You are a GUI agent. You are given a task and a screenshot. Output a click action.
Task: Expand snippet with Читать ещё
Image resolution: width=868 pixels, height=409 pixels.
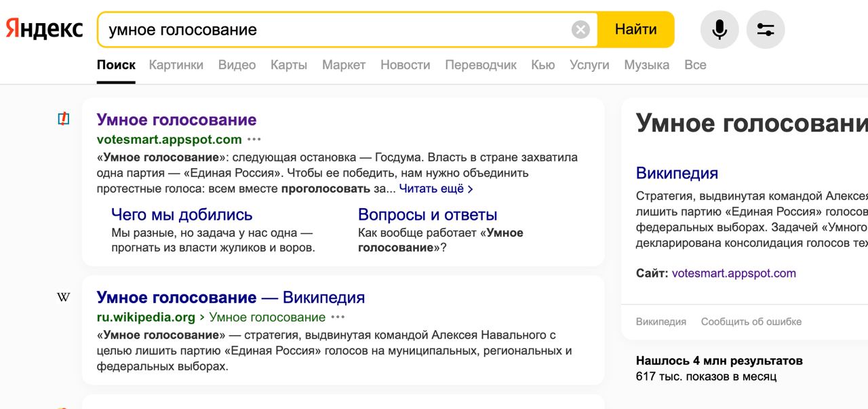pyautogui.click(x=436, y=189)
